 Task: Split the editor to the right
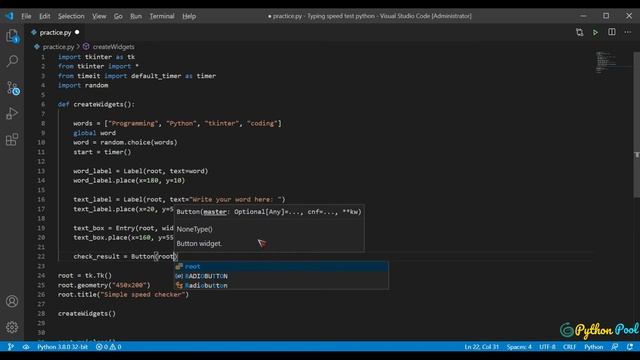point(611,32)
